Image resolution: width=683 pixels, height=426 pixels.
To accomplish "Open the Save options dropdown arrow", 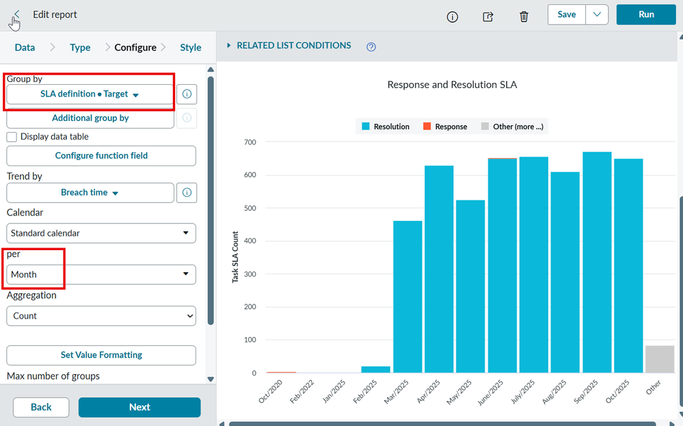I will (597, 15).
